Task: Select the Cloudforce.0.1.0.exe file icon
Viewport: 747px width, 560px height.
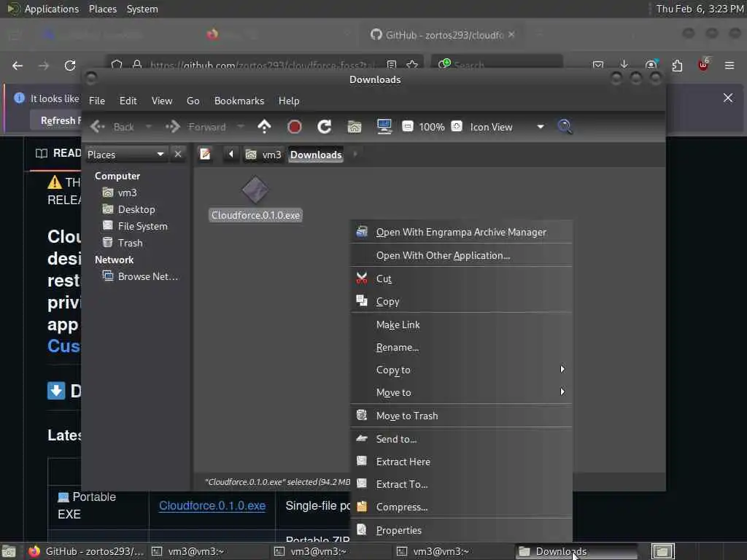Action: click(x=255, y=190)
